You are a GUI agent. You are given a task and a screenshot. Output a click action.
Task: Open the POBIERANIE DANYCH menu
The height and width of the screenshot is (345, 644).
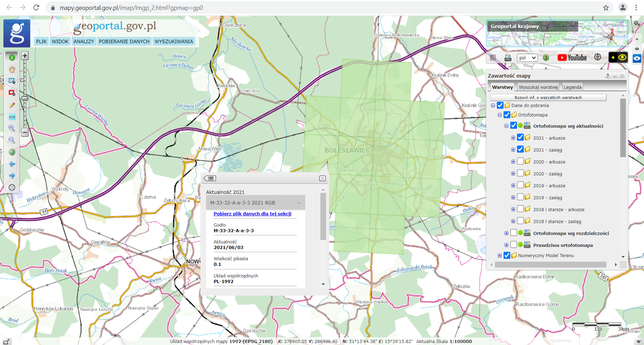click(124, 41)
